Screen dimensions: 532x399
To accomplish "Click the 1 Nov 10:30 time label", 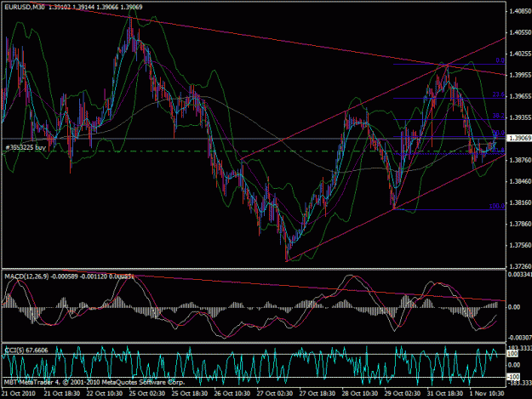I will point(487,394).
